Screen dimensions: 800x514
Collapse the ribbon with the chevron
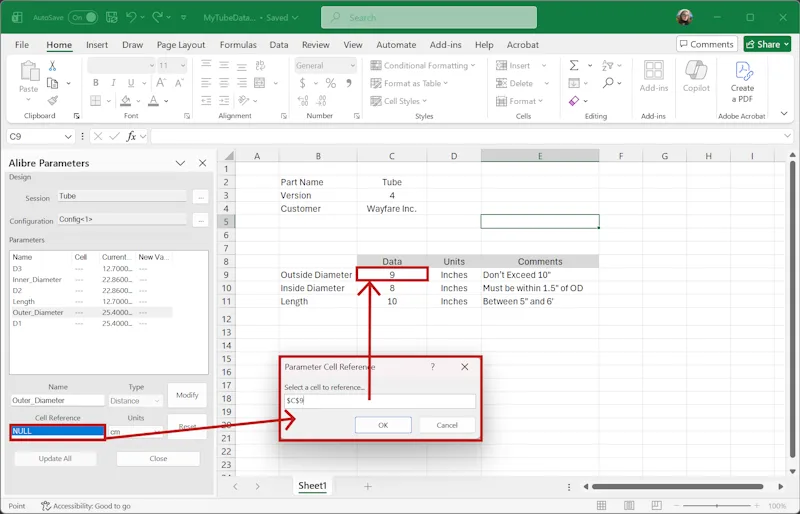coord(784,113)
